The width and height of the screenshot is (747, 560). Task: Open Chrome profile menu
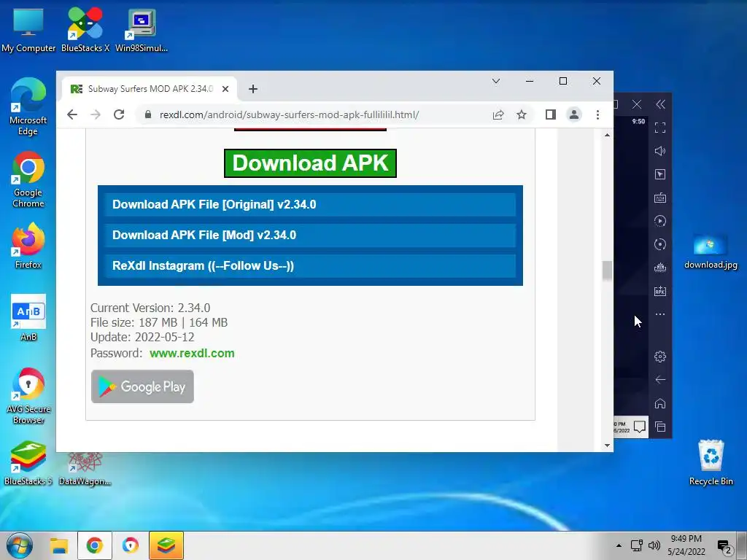point(574,114)
